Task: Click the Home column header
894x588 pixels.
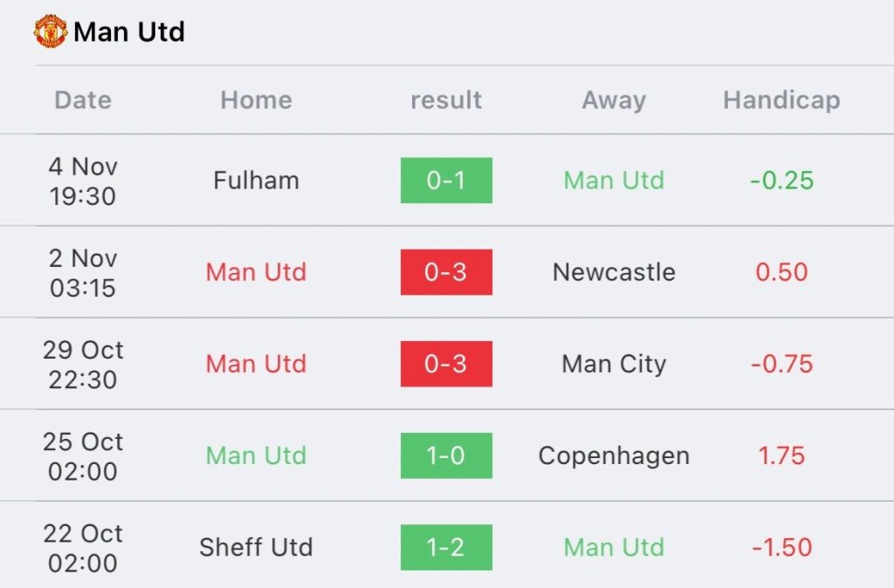Action: tap(257, 100)
